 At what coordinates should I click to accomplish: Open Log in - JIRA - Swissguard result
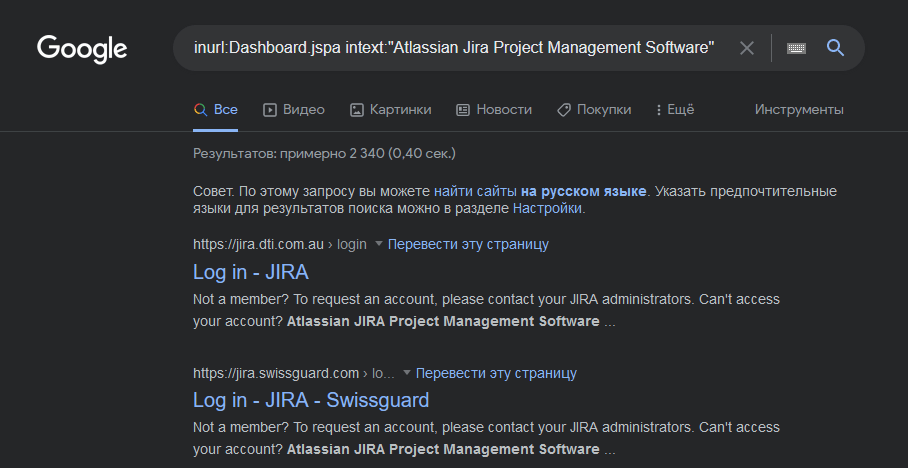click(311, 400)
